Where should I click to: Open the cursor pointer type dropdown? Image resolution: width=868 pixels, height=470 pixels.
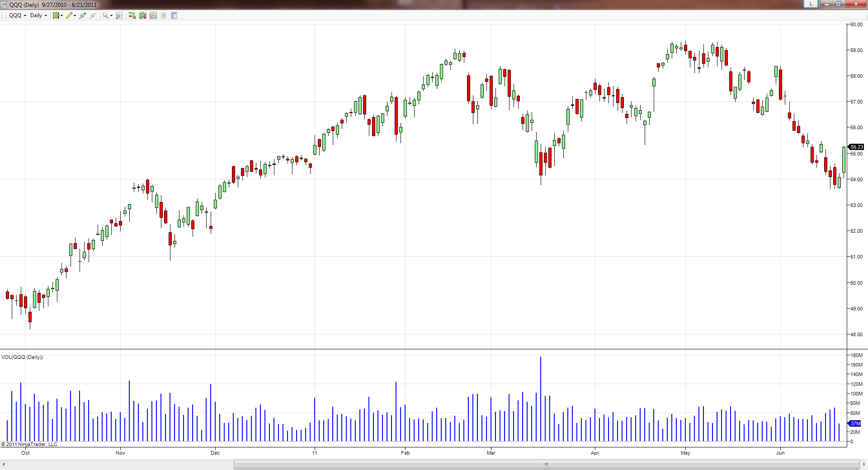(x=108, y=15)
